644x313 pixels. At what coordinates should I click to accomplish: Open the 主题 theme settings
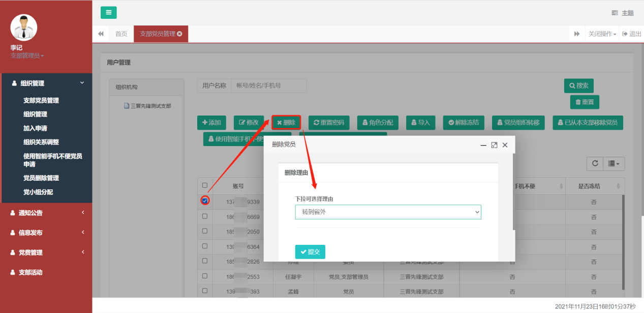[623, 13]
